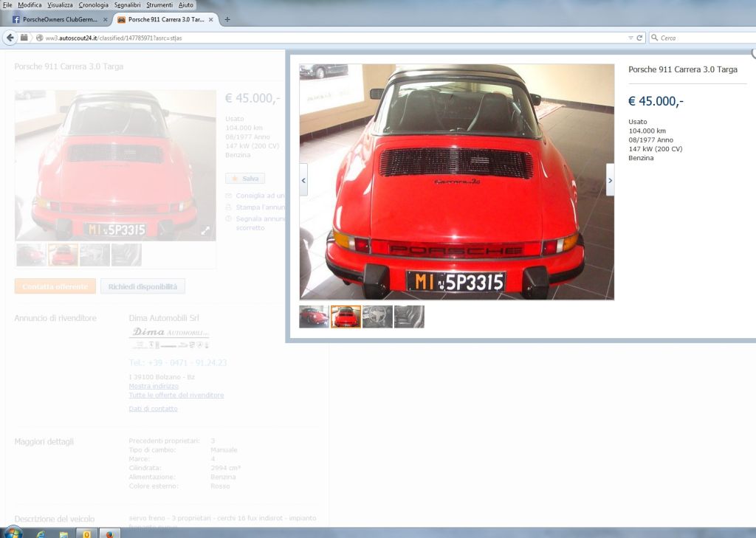The width and height of the screenshot is (756, 538).
Task: Open Tutte le offerte del rivenditore link
Action: 176,396
